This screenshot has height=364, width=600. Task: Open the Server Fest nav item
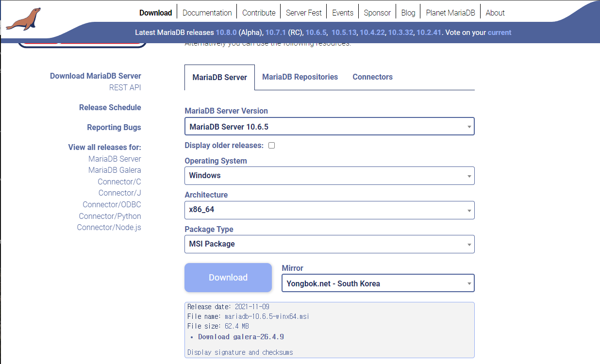304,13
